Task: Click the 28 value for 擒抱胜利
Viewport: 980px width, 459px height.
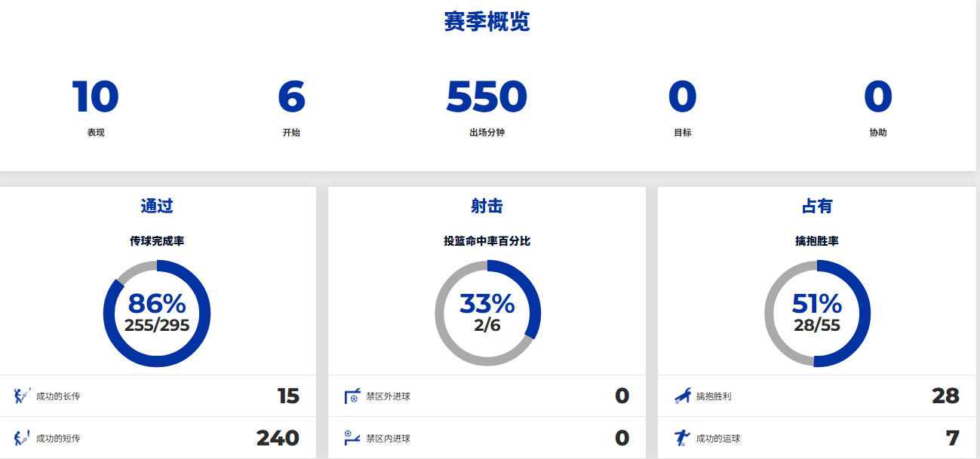Action: tap(945, 396)
